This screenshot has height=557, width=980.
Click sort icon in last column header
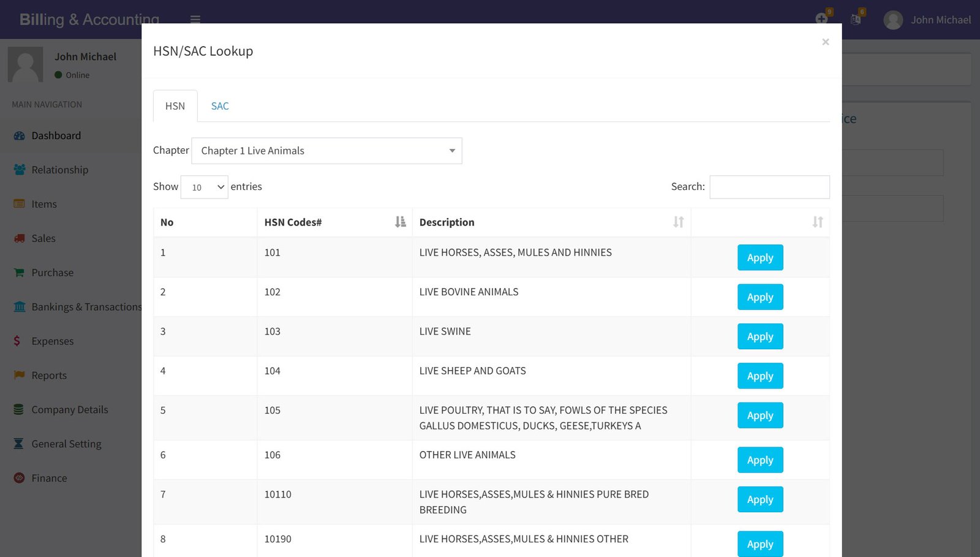818,222
